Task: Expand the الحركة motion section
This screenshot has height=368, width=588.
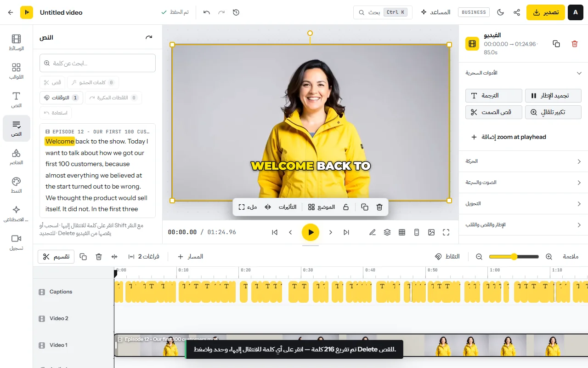Action: pos(524,161)
